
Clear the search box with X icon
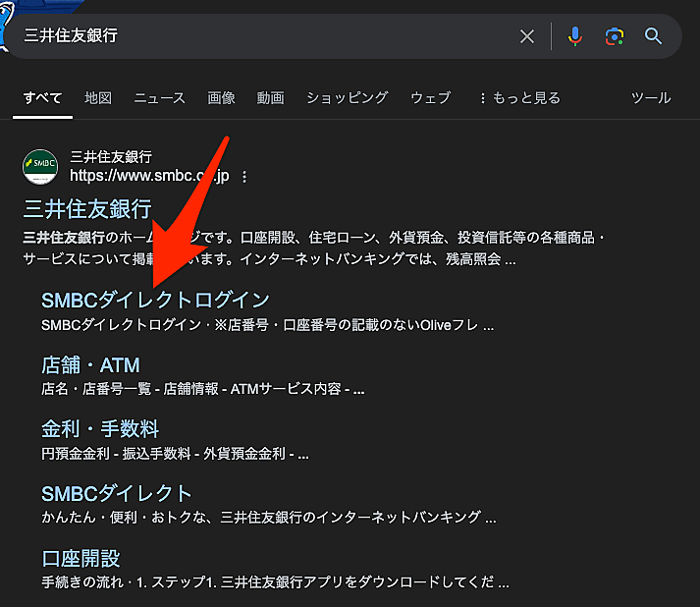click(x=527, y=36)
